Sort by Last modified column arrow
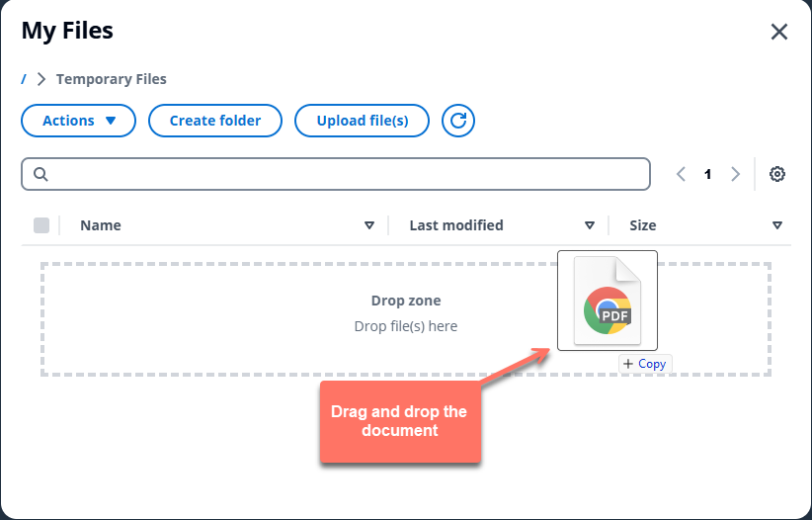 point(590,225)
